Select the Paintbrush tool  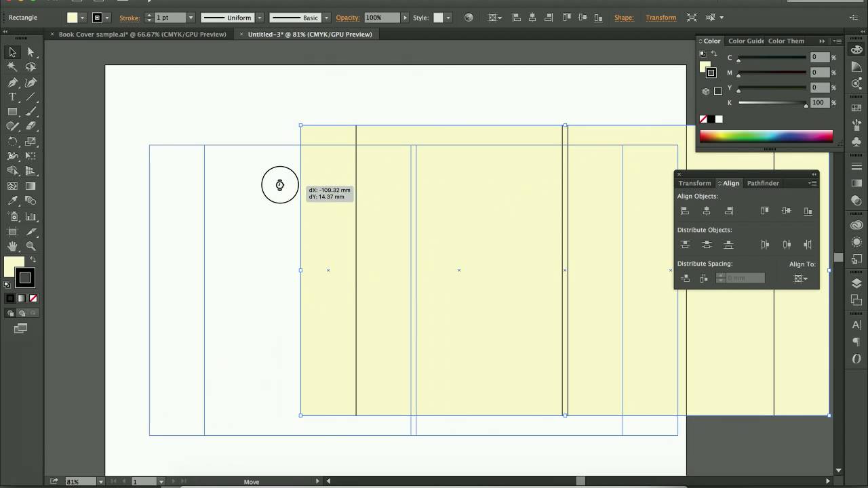[x=31, y=112]
